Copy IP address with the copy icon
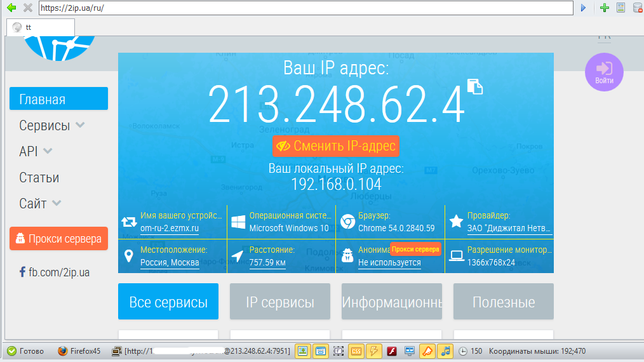644x362 pixels. coord(474,86)
